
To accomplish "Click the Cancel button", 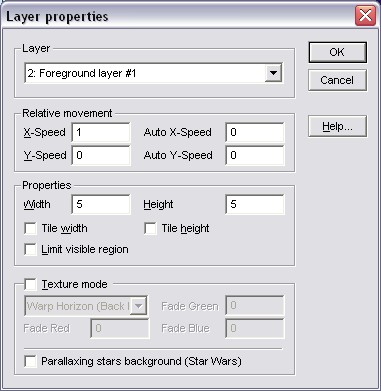I will click(x=337, y=80).
